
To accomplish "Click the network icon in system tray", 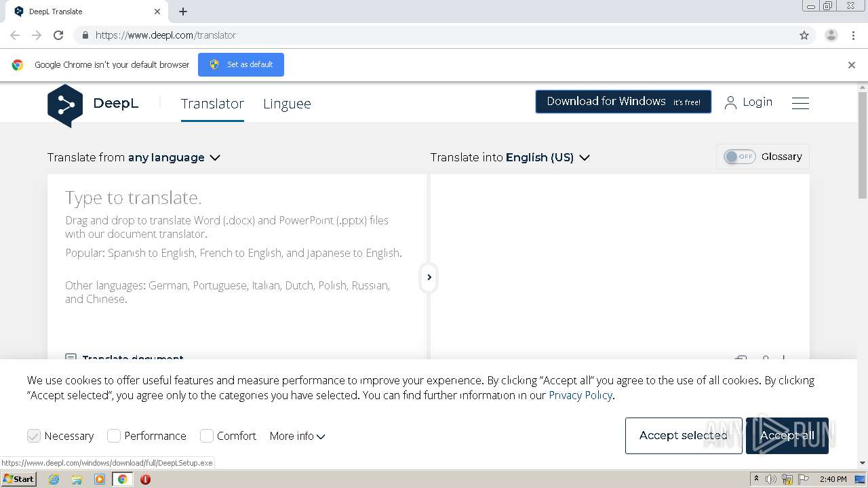I will 787,479.
